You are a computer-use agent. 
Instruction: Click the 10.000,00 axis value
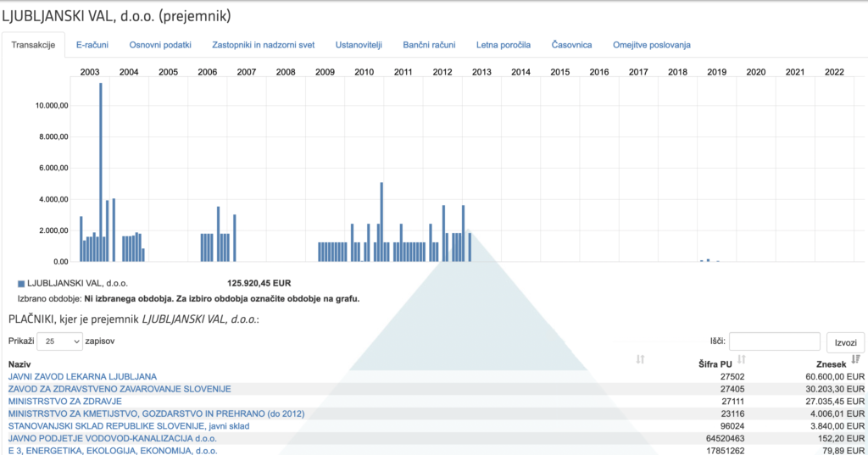coord(52,106)
